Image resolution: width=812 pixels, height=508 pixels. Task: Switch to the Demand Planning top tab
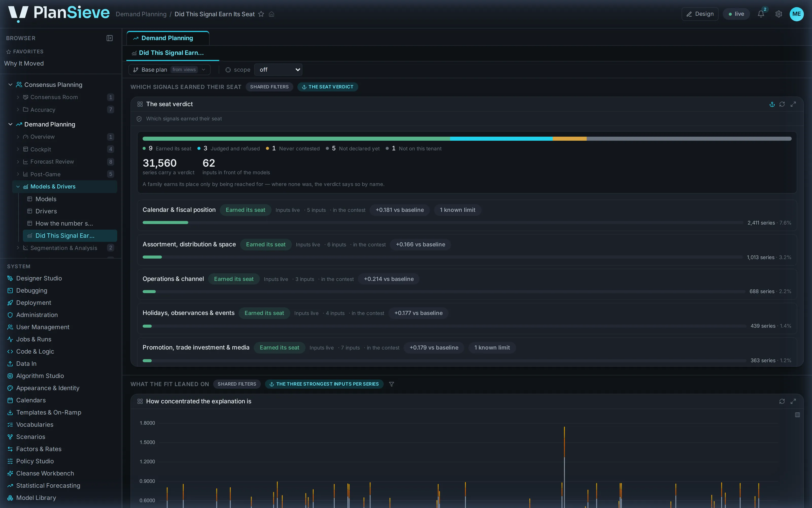168,38
